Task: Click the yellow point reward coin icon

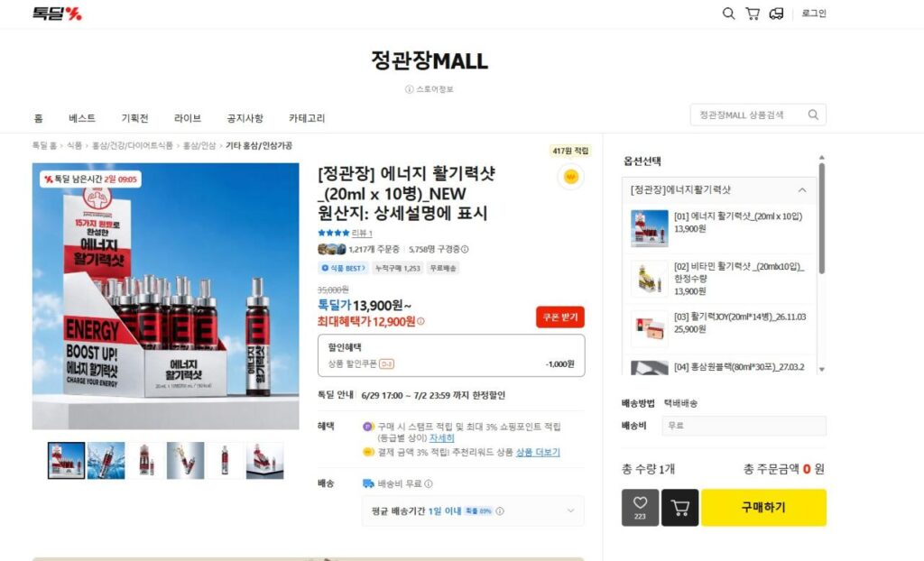Action: (x=571, y=177)
